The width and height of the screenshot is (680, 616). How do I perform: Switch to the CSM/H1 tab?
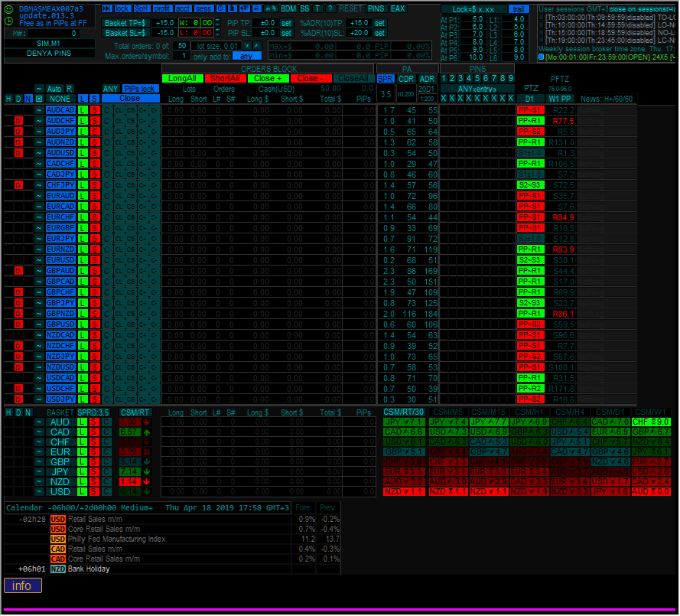(x=529, y=412)
